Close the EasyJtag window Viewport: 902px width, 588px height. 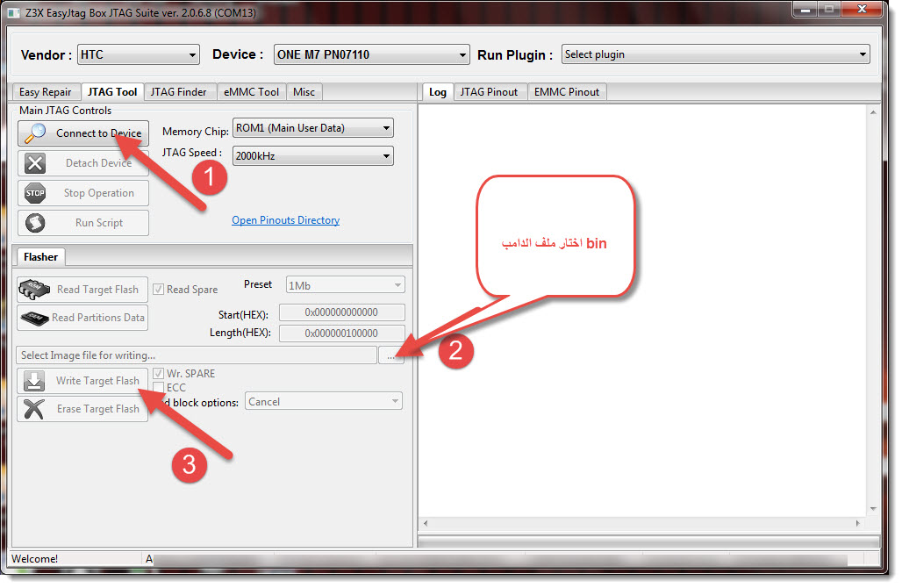[x=861, y=10]
